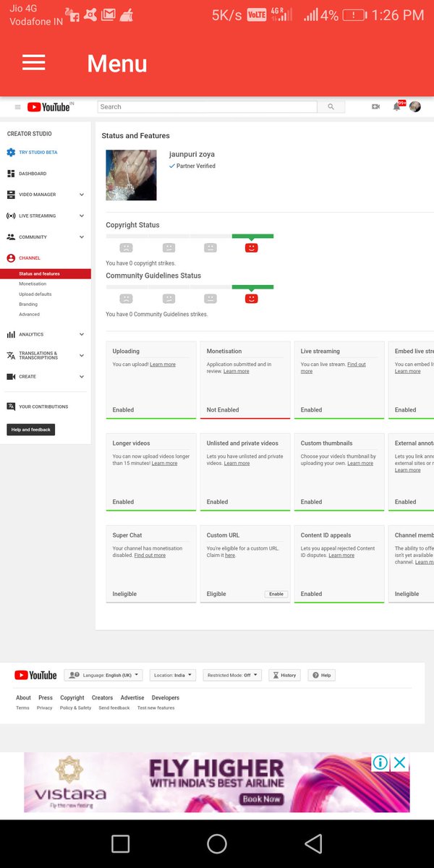Viewport: 434px width, 868px height.
Task: Close the Vistara ad with X icon
Action: 399,762
